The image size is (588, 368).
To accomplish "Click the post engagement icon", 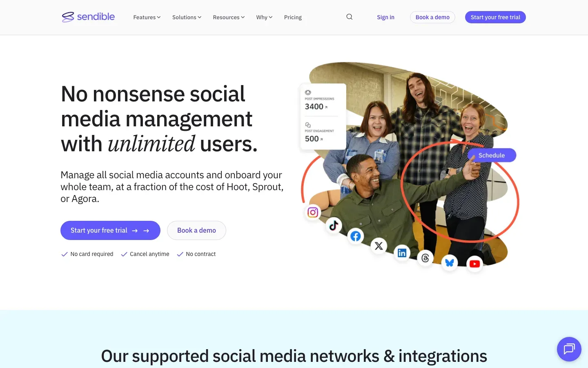I will coord(308,125).
